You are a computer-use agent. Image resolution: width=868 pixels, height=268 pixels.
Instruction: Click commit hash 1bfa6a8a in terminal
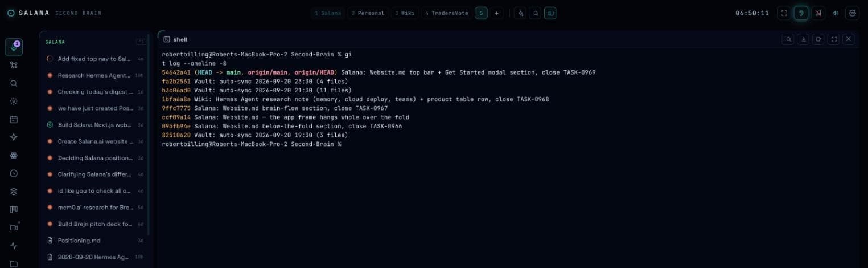(176, 99)
